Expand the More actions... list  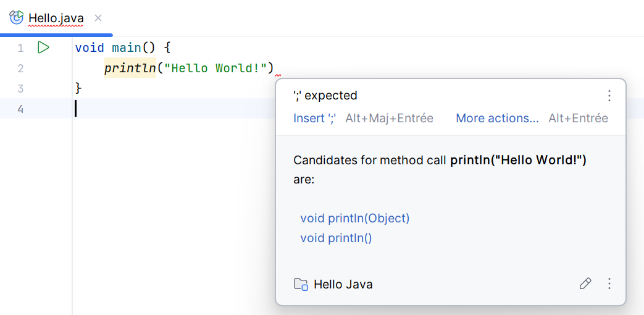click(x=497, y=118)
